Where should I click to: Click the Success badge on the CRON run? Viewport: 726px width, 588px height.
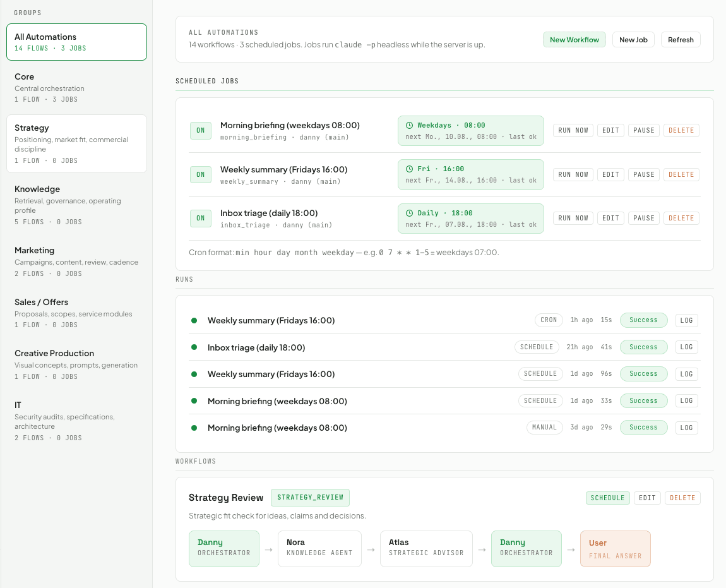pyautogui.click(x=643, y=320)
